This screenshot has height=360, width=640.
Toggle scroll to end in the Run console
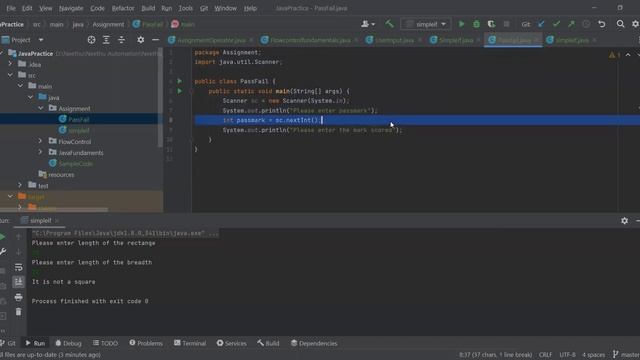(18, 282)
